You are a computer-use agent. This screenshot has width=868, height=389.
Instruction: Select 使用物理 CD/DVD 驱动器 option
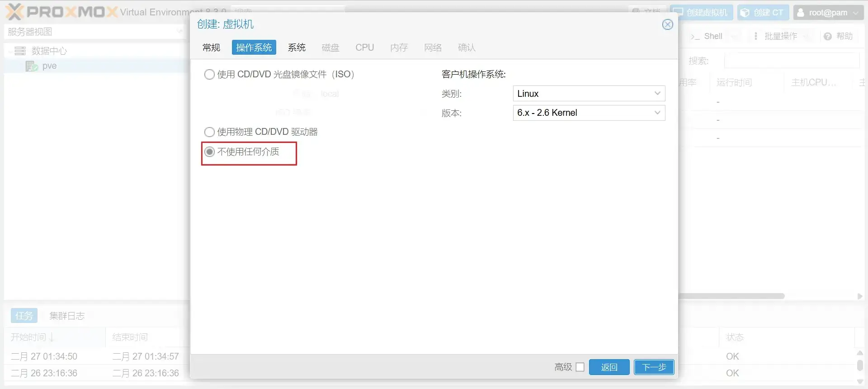[209, 132]
